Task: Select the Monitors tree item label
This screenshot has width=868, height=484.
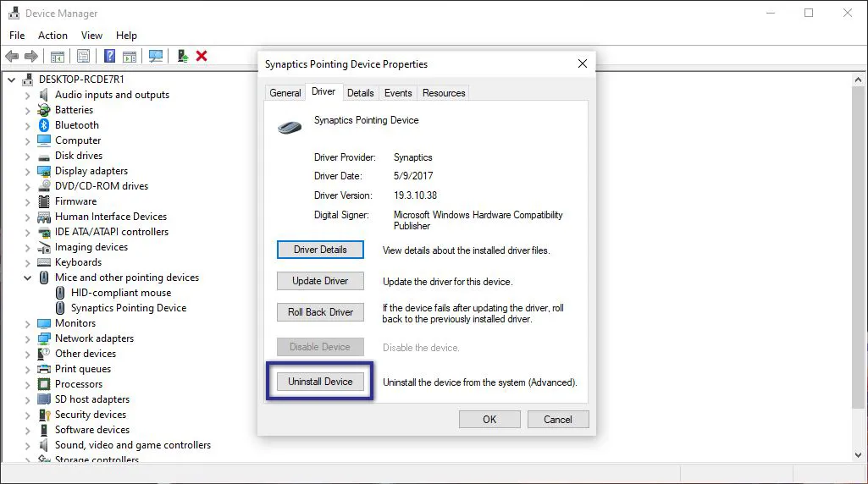Action: pyautogui.click(x=75, y=323)
